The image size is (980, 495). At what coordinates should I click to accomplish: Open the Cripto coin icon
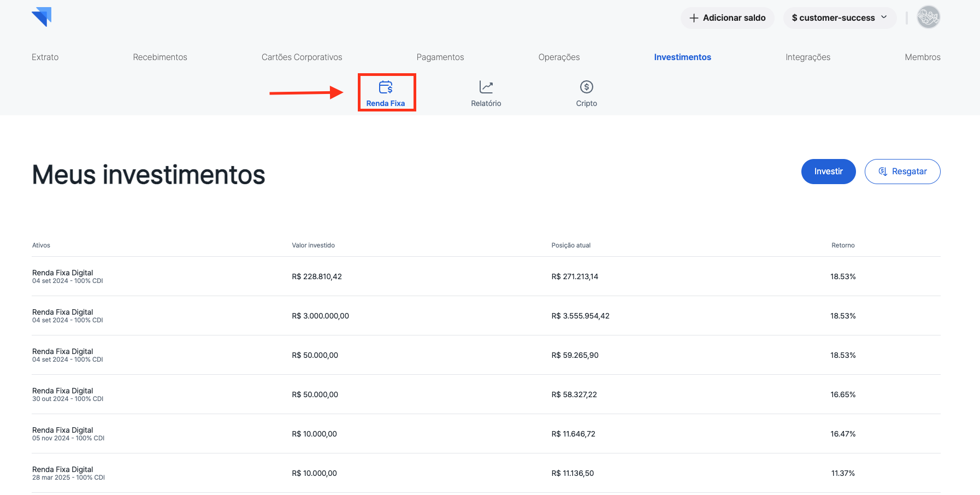click(586, 87)
